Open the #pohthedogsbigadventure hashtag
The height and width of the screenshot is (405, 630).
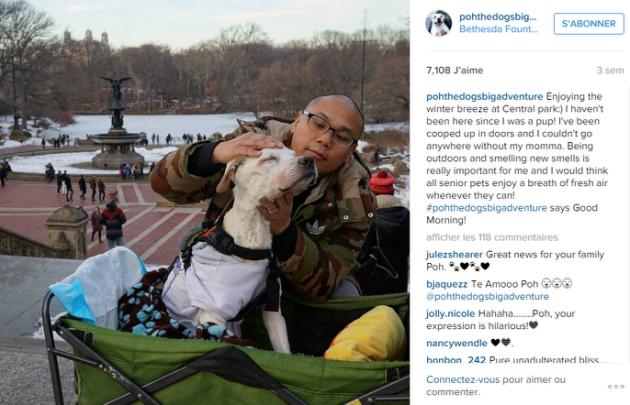[x=487, y=208]
